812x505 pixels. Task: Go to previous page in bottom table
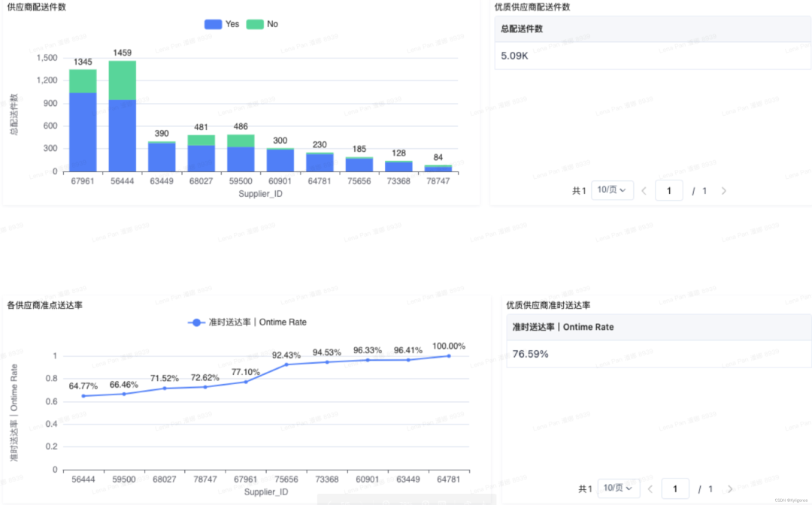[650, 489]
